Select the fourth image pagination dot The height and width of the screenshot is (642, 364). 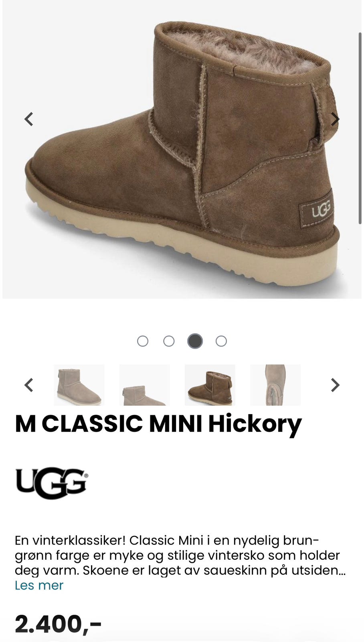click(221, 341)
